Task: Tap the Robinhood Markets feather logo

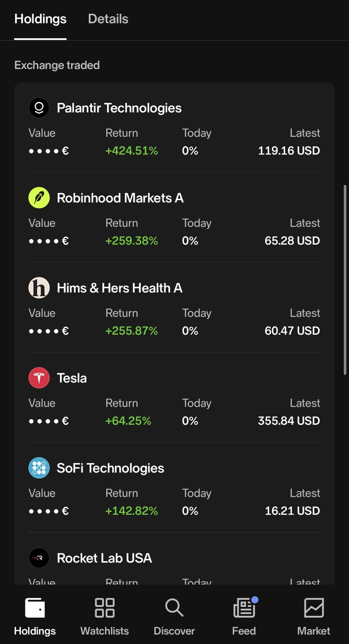Action: [x=39, y=198]
